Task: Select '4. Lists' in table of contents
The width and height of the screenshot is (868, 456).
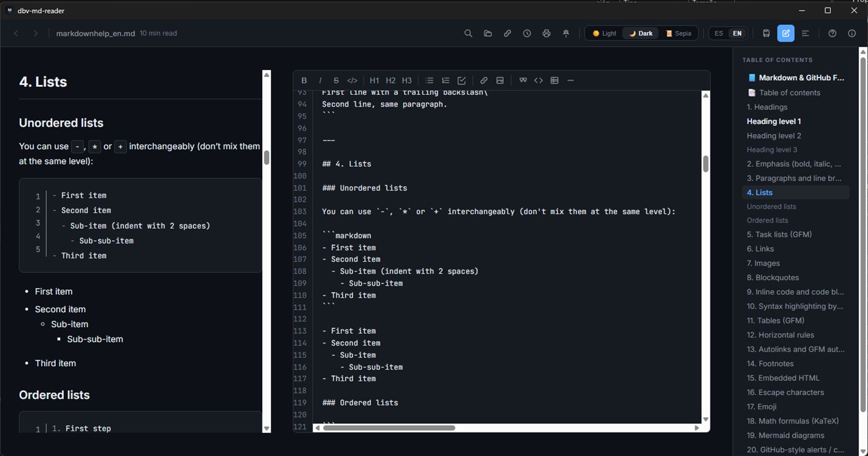Action: coord(796,192)
